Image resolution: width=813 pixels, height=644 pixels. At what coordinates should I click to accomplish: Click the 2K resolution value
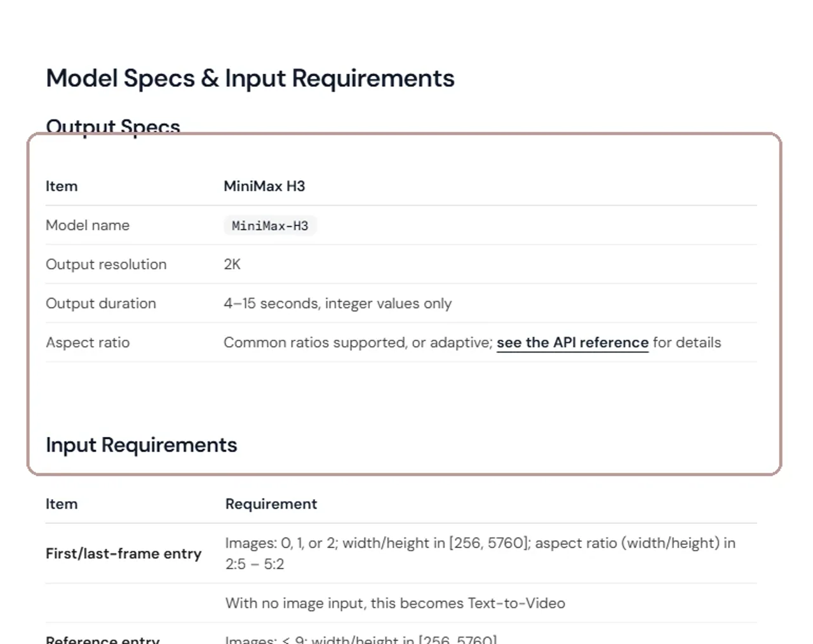tap(232, 264)
